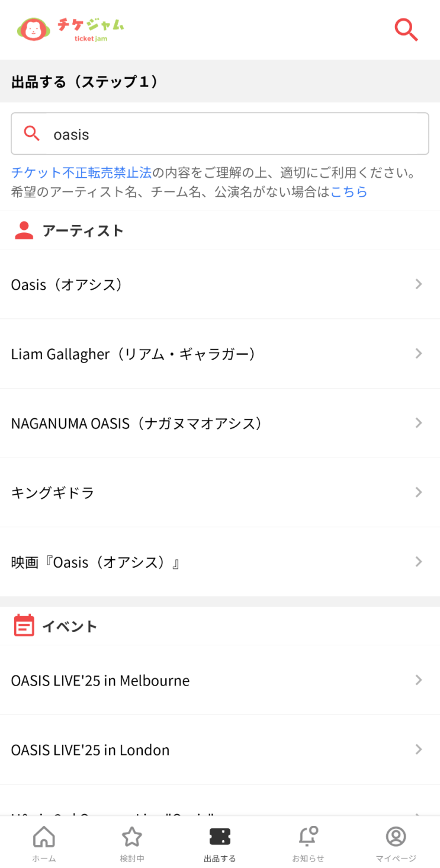
Task: Tap the アーティスト section person icon
Action: tap(24, 230)
